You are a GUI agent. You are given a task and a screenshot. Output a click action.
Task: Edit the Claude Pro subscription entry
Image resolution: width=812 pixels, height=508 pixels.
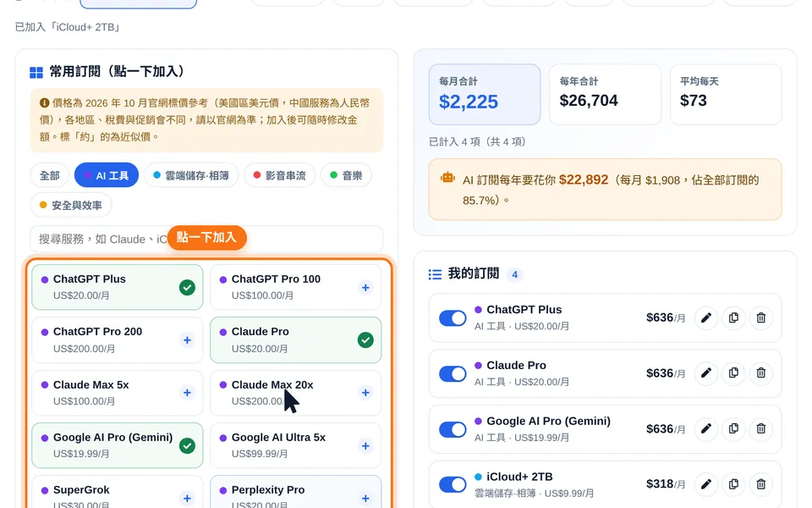[x=705, y=373]
